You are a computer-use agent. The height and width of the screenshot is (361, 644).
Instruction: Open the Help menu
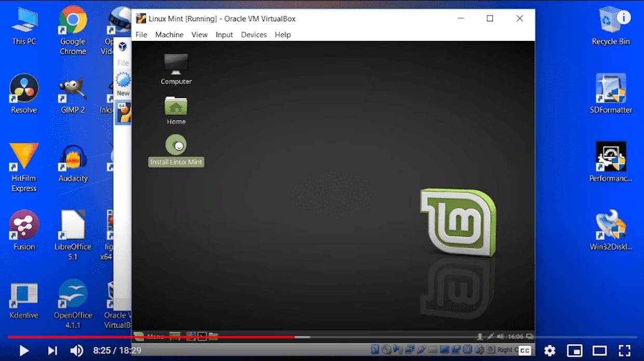click(x=283, y=35)
